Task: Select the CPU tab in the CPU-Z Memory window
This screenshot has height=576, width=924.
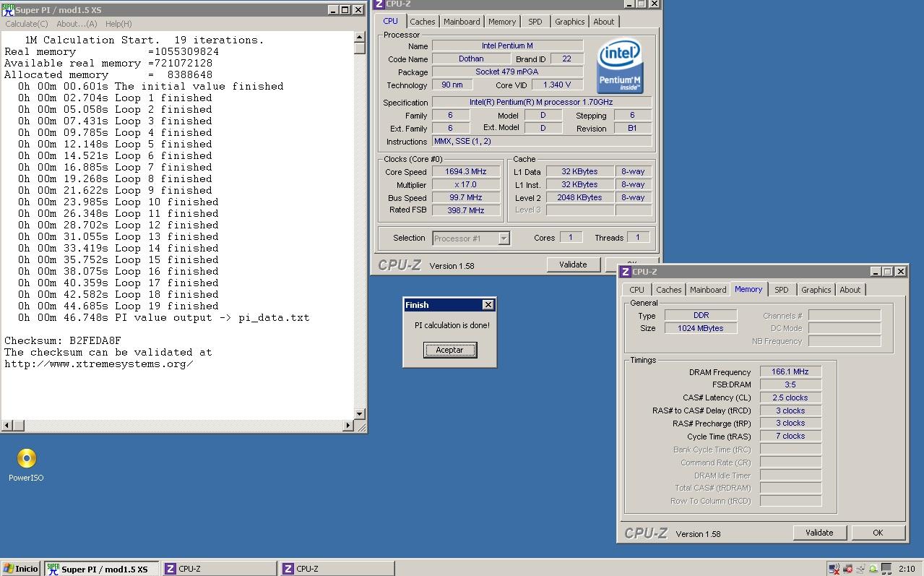Action: 636,290
